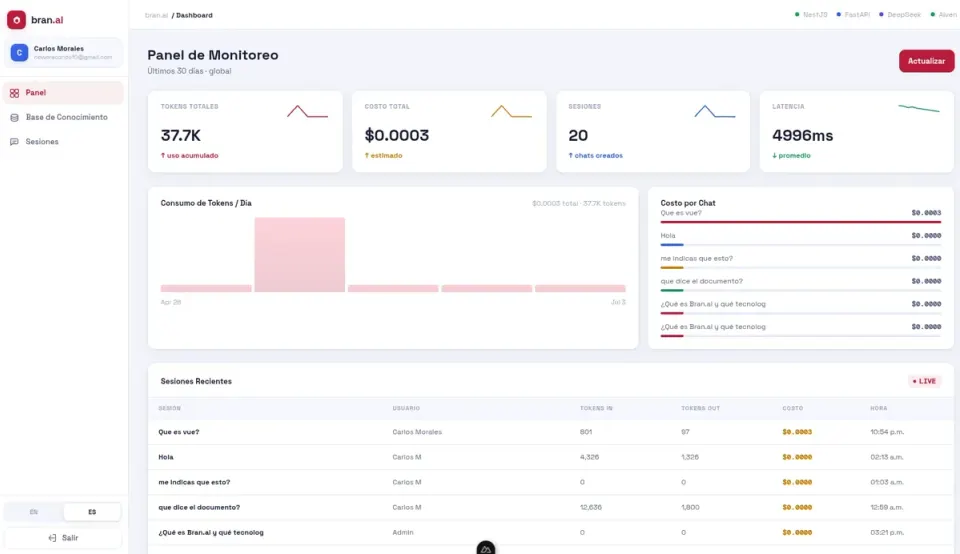The width and height of the screenshot is (960, 554).
Task: Click the 4996ms latencia value
Action: [802, 135]
